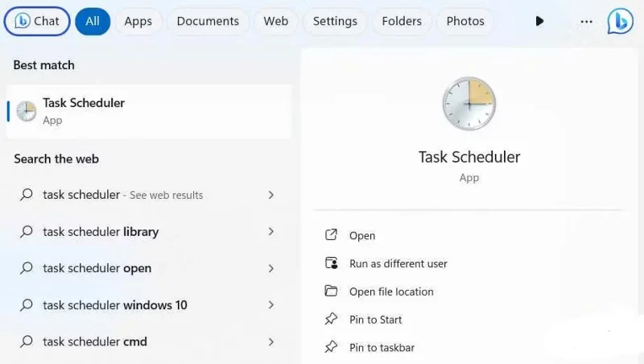Click the magnifier icon beside 'See web results'
This screenshot has width=644, height=364.
point(27,194)
